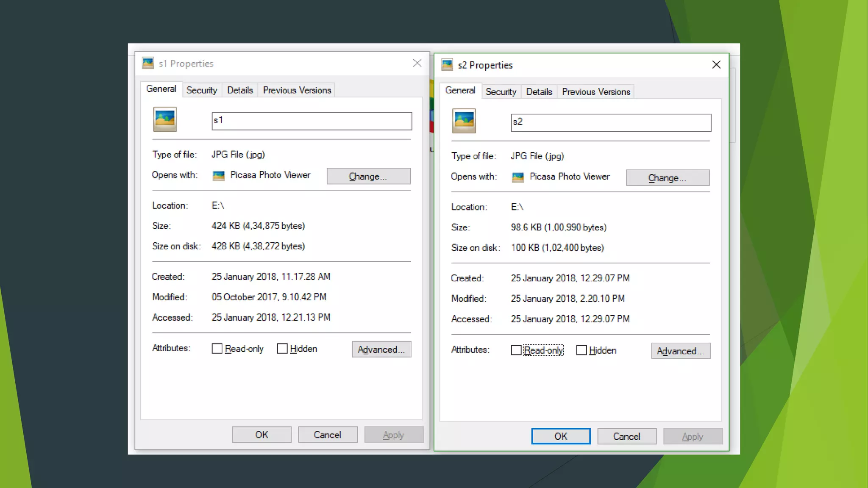Check Read-only attribute in s2 Properties
Image resolution: width=868 pixels, height=488 pixels.
(516, 350)
